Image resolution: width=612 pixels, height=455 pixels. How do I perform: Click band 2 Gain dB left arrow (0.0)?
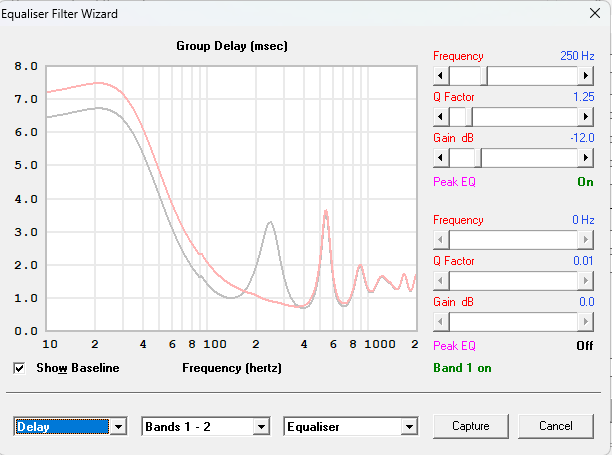441,322
